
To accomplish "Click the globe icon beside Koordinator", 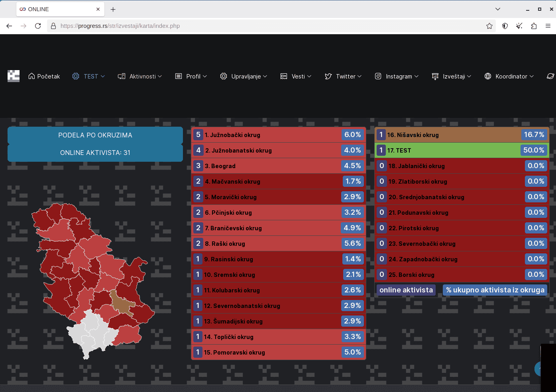I will coord(488,76).
